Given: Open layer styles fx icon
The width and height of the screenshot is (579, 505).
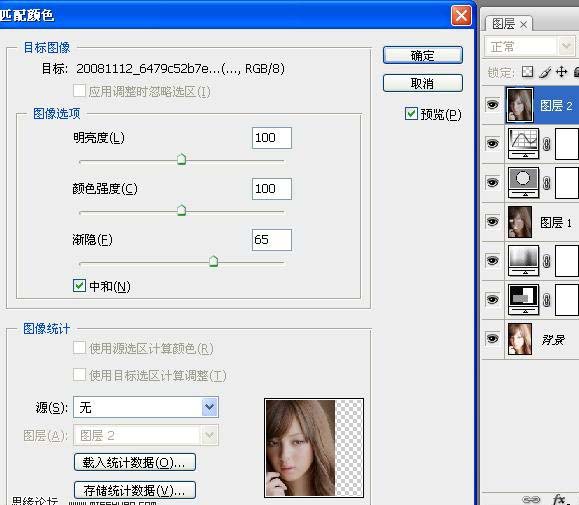Looking at the screenshot, I should (559, 500).
